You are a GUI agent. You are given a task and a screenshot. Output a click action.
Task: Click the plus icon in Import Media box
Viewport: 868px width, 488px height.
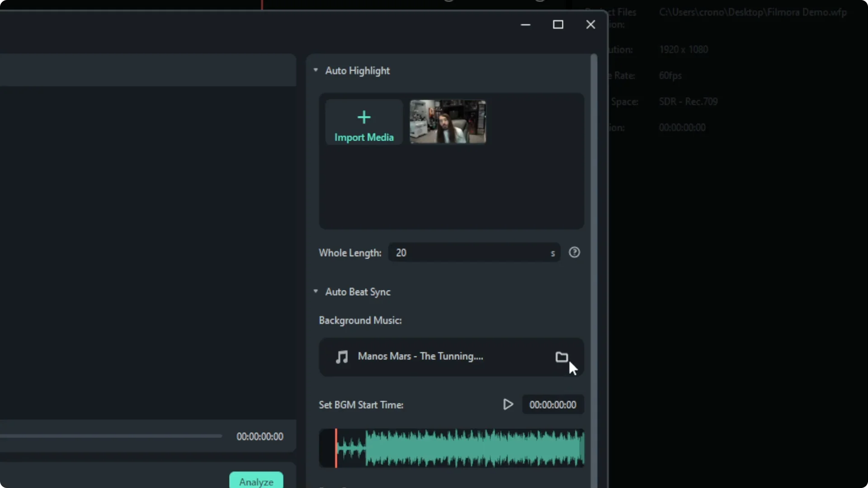[x=364, y=117]
